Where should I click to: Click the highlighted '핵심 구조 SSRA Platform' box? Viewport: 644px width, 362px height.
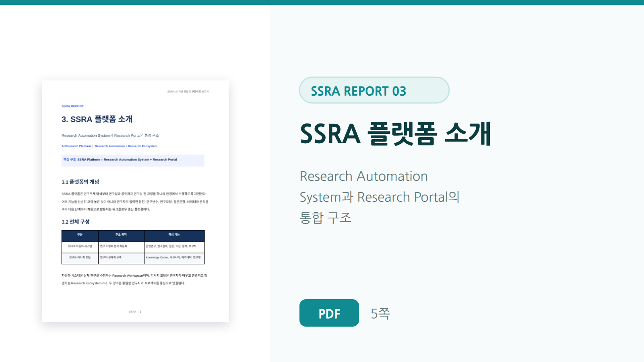coord(133,160)
